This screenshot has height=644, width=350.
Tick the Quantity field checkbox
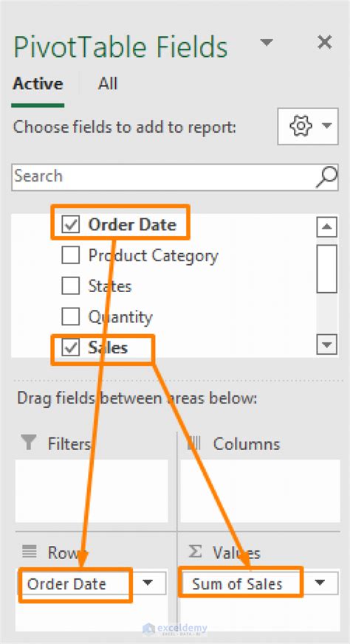(x=70, y=316)
